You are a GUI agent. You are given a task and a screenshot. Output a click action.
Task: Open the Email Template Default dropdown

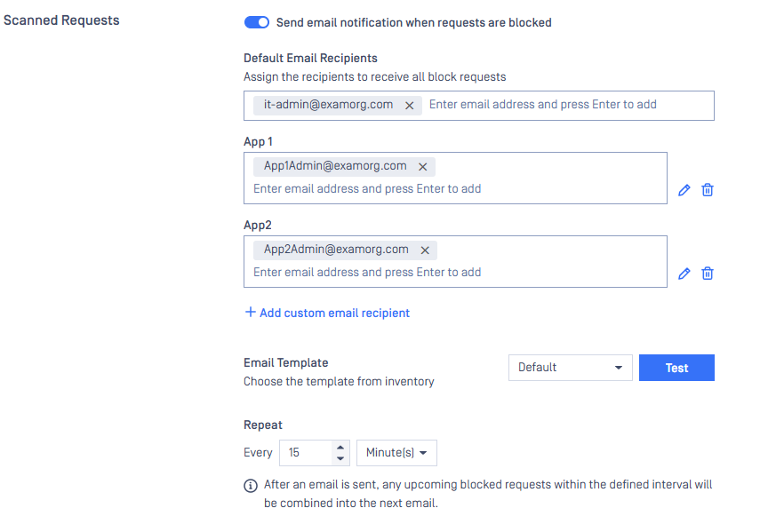pyautogui.click(x=570, y=368)
